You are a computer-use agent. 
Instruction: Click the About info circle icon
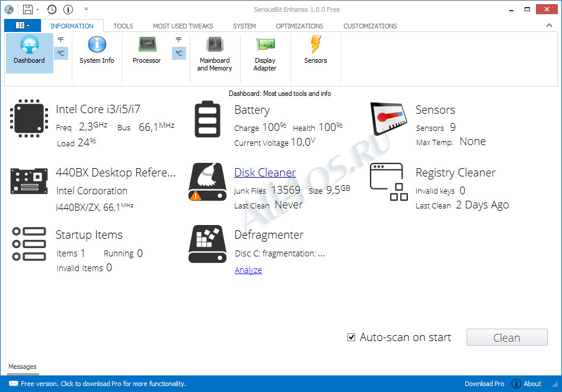(x=516, y=384)
